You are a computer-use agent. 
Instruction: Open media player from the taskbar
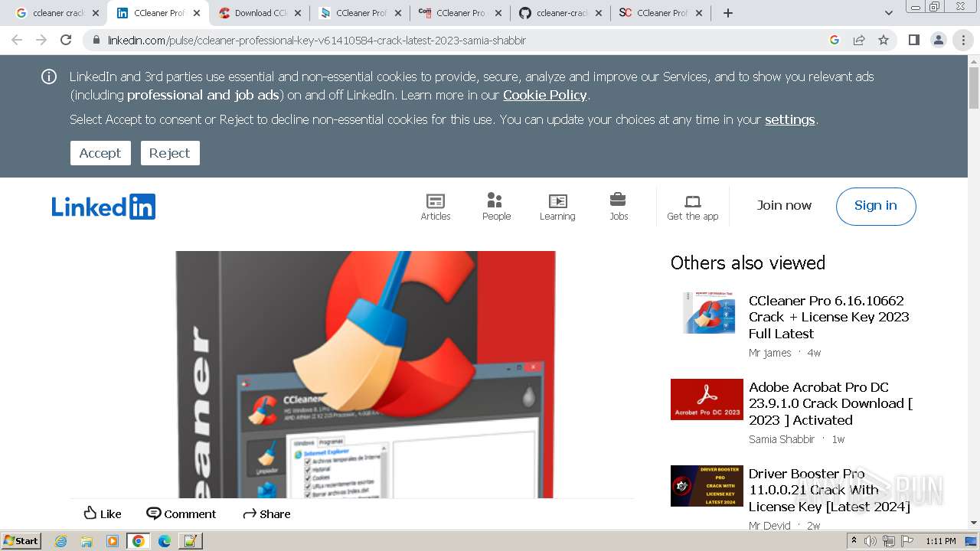point(113,541)
